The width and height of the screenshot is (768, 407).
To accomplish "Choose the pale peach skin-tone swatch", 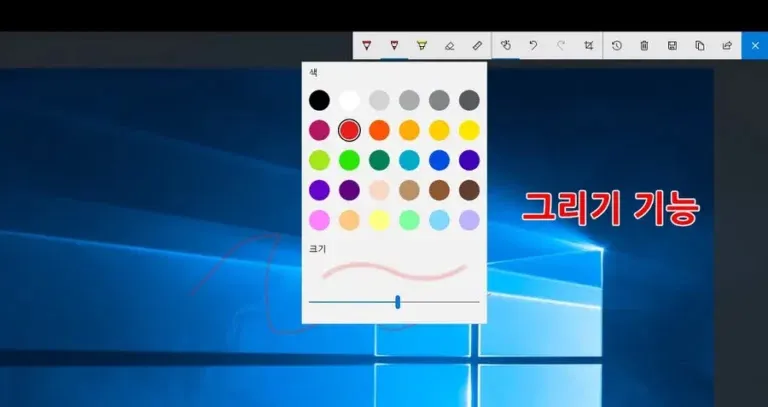I will 379,190.
